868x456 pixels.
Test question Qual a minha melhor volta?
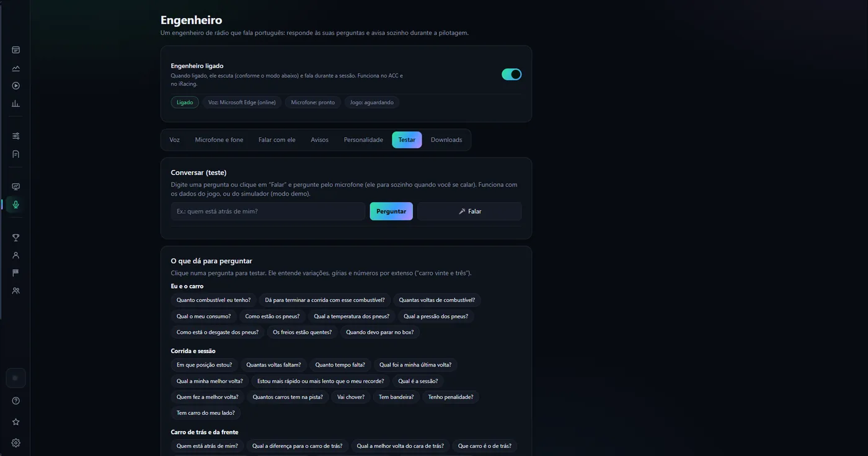point(210,382)
